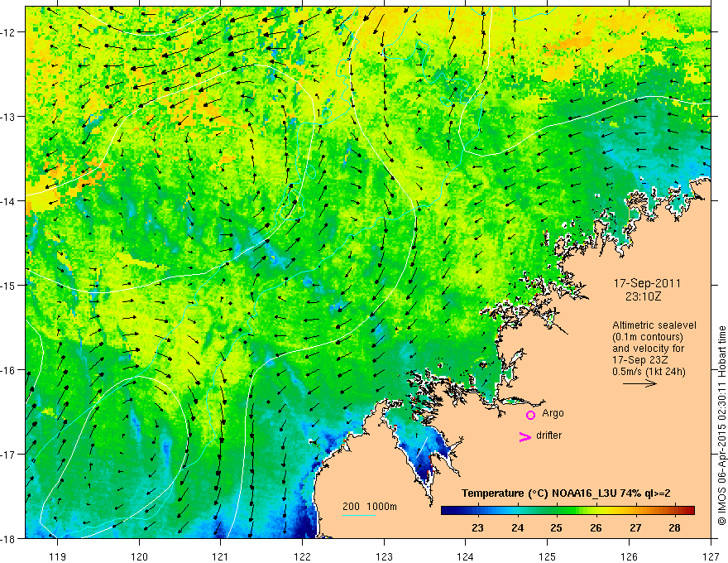Screen dimensions: 728x563
Task: Select the date text 17-Sep-2011
Action: (x=647, y=283)
